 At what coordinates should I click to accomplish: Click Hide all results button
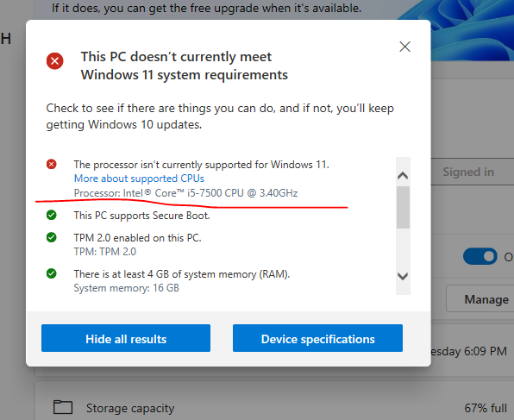[126, 338]
